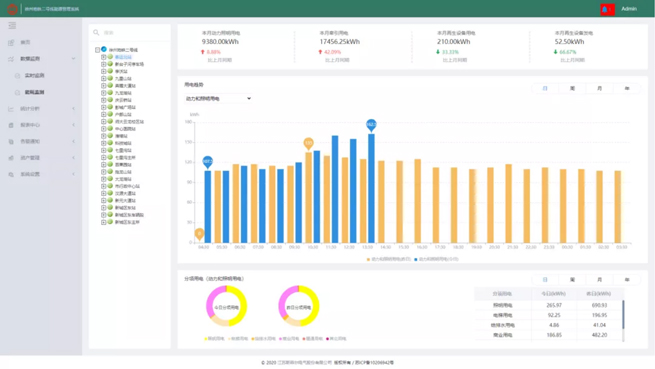Select the week tab in sub-item usage panel
This screenshot has width=655, height=369.
tap(572, 280)
